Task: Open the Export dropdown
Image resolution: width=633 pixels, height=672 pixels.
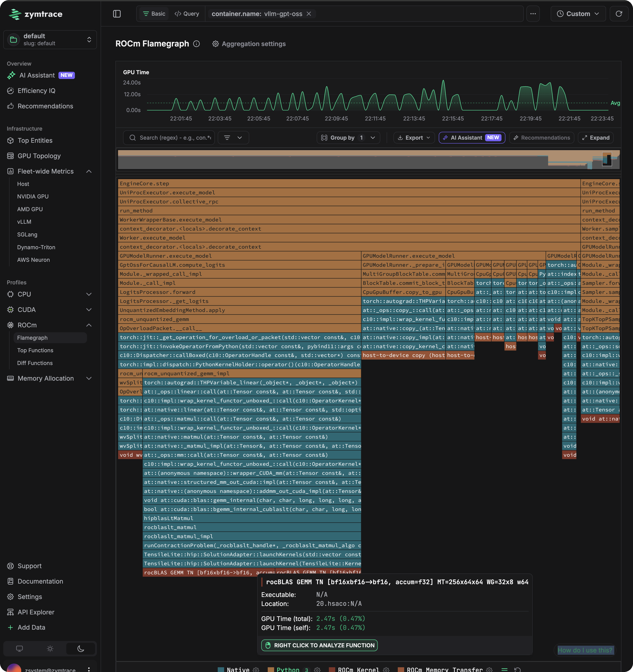Action: 414,138
